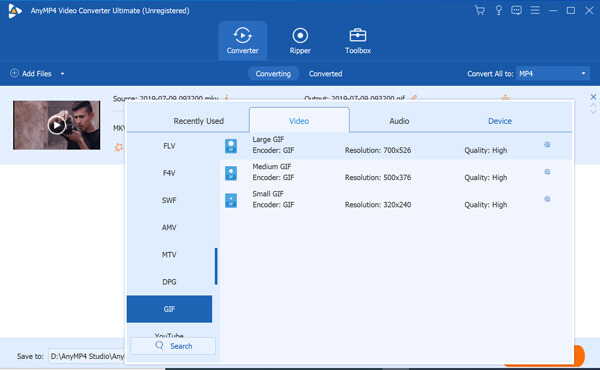Image resolution: width=600 pixels, height=370 pixels.
Task: Show the Converted list
Action: [x=326, y=73]
